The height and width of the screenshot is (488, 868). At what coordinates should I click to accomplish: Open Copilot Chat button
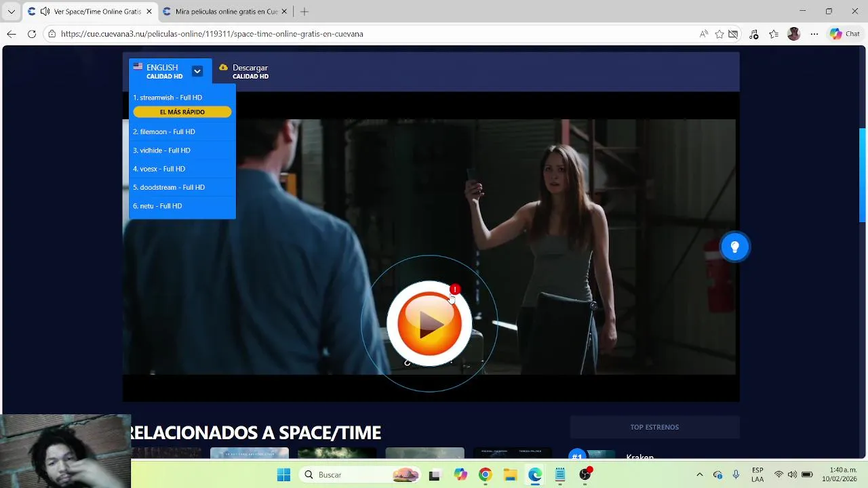(x=845, y=34)
